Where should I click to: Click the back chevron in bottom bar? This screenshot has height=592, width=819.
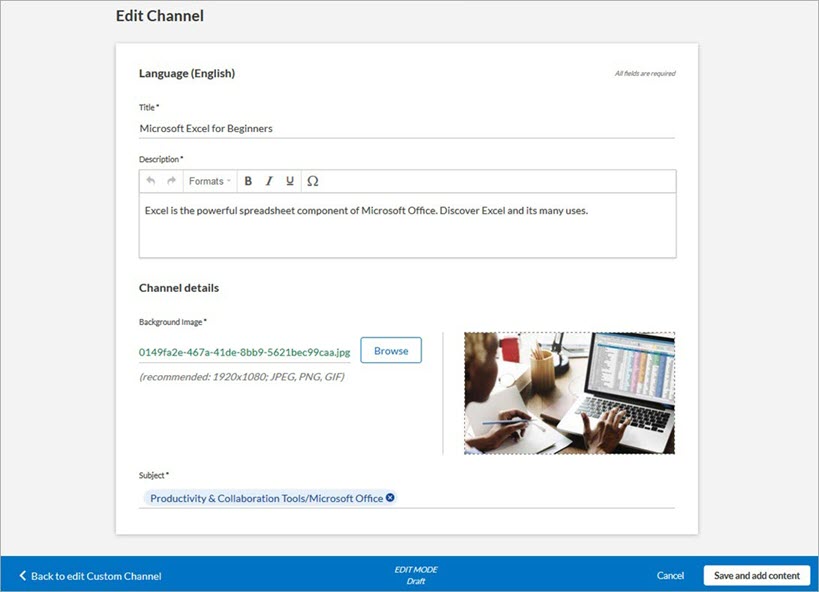point(23,576)
